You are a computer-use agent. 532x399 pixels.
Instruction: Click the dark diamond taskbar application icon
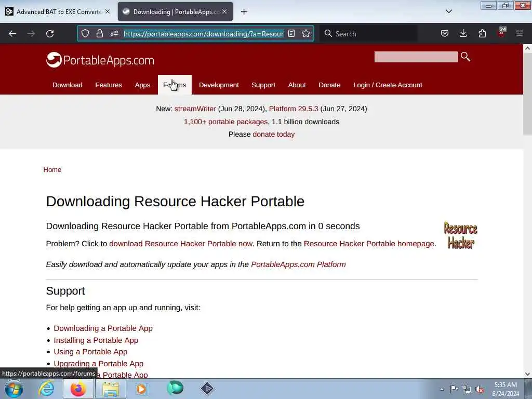point(207,389)
